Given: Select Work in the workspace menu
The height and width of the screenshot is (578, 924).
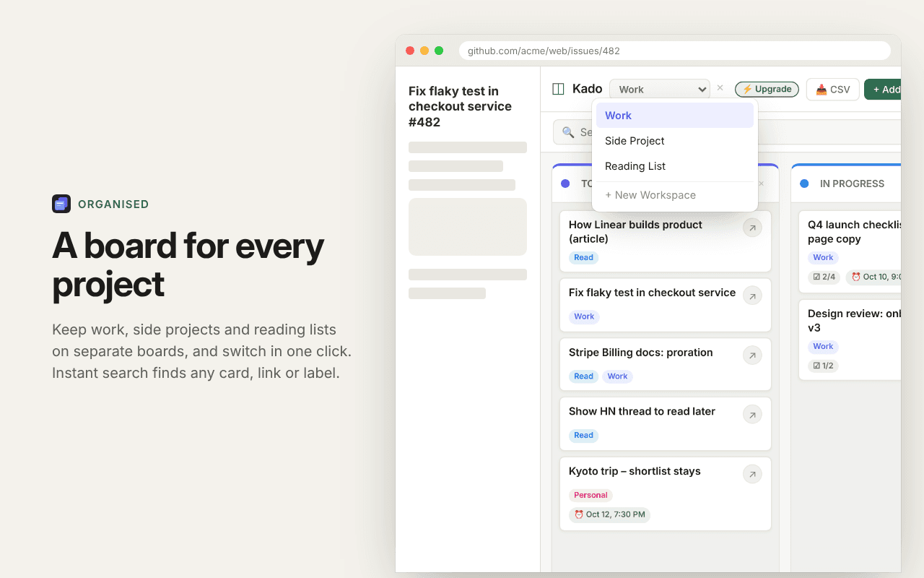Looking at the screenshot, I should click(675, 116).
